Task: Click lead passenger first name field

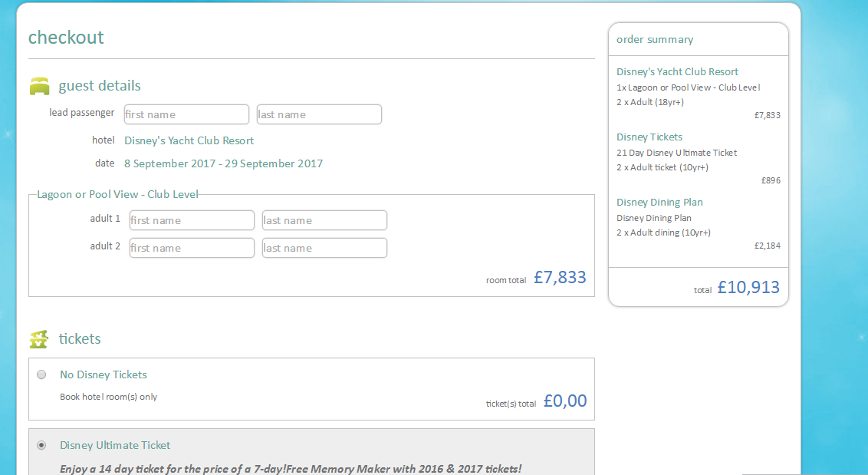Action: 186,114
